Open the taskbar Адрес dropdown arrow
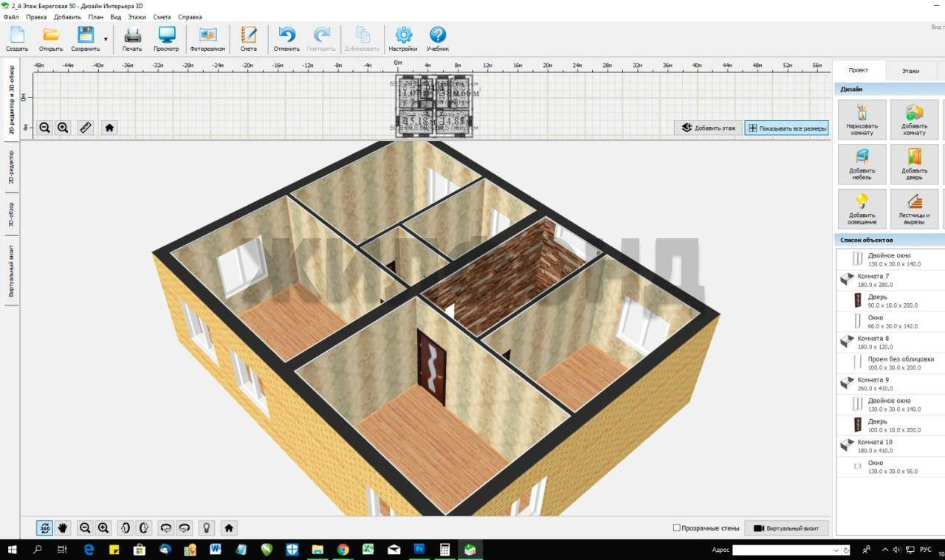Image resolution: width=945 pixels, height=560 pixels. coord(836,550)
